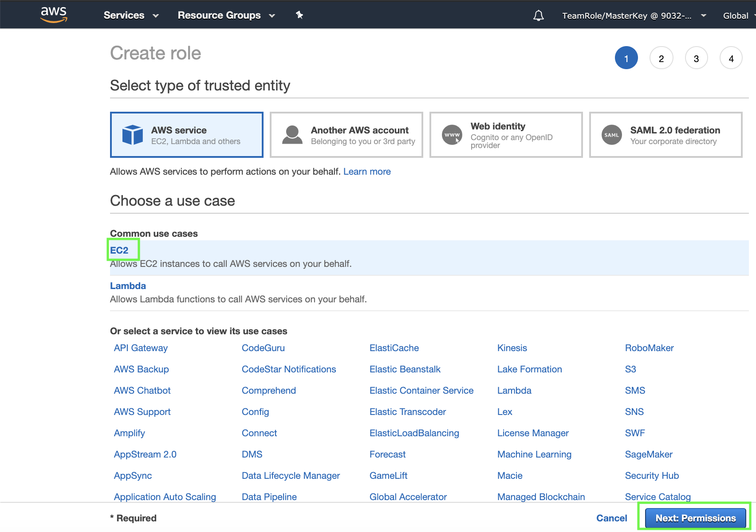Click the Another AWS account person icon

click(292, 135)
